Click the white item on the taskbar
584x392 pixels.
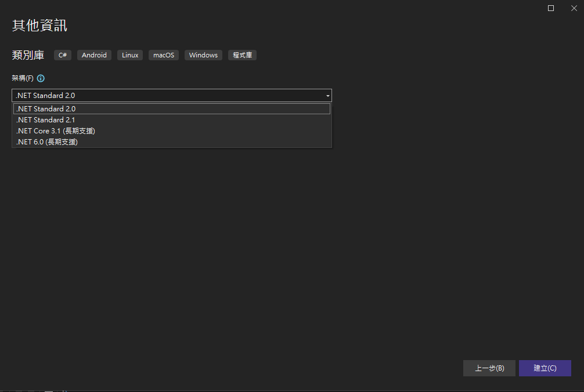(x=49, y=390)
